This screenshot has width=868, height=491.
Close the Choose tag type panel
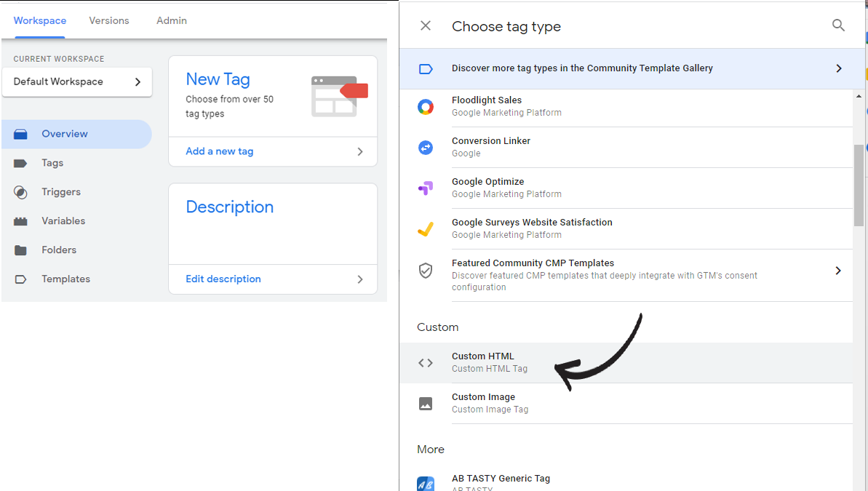[x=425, y=25]
